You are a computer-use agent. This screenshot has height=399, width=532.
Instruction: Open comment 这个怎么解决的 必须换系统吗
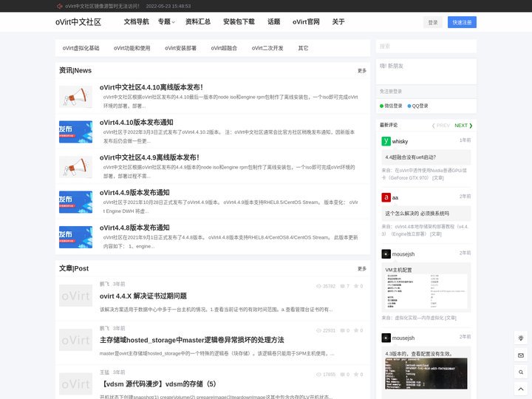click(x=417, y=214)
